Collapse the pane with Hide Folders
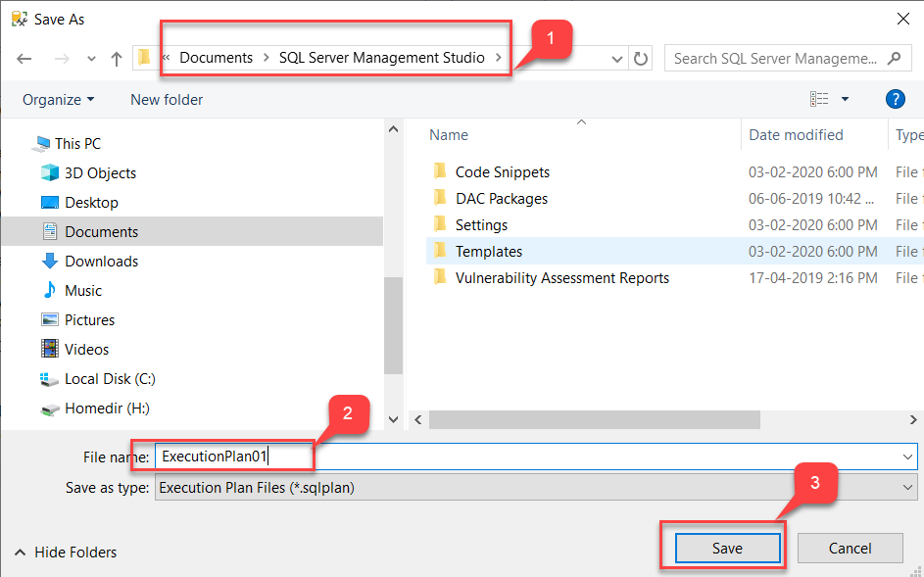The height and width of the screenshot is (577, 924). [66, 553]
